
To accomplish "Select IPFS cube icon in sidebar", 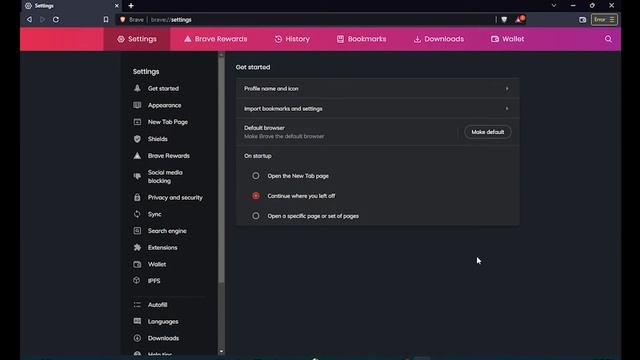I will coord(137,280).
